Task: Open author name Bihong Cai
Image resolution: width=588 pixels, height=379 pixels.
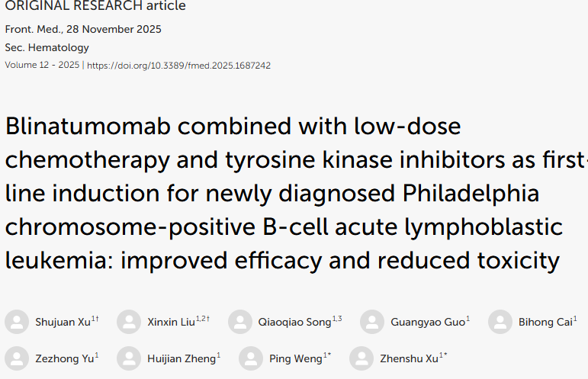Action: point(544,323)
